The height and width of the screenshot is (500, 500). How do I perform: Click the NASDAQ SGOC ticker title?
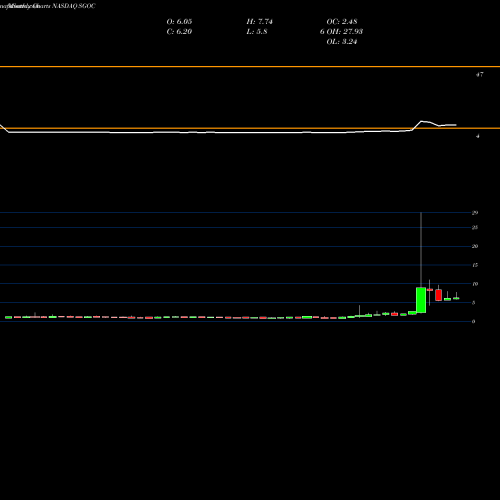[x=73, y=6]
